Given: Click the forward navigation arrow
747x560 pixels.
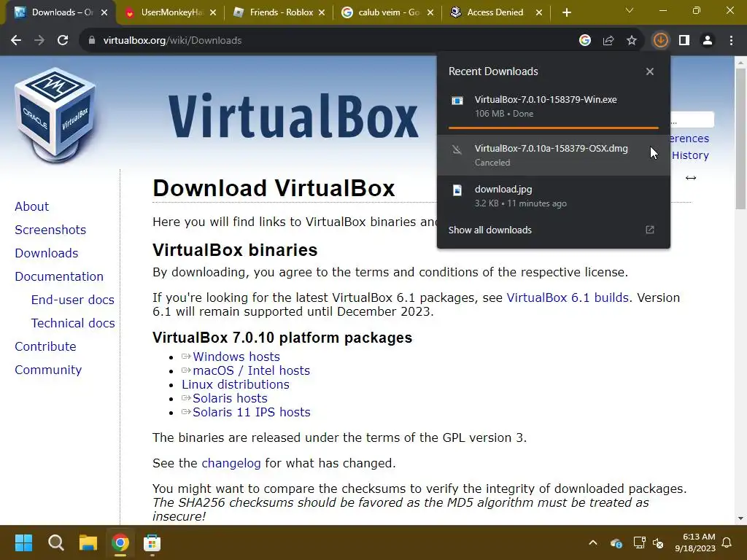Looking at the screenshot, I should click(x=39, y=41).
